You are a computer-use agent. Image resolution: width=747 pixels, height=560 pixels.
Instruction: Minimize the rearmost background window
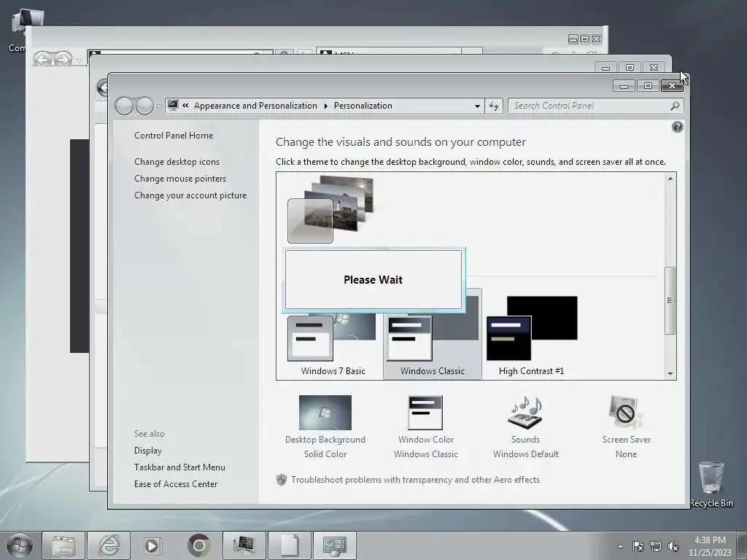pyautogui.click(x=573, y=39)
